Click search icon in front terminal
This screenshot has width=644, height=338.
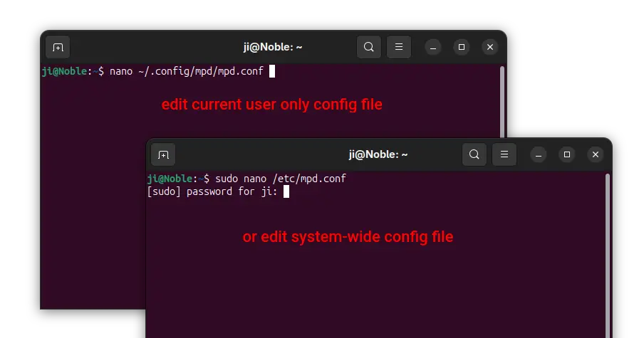pyautogui.click(x=474, y=154)
